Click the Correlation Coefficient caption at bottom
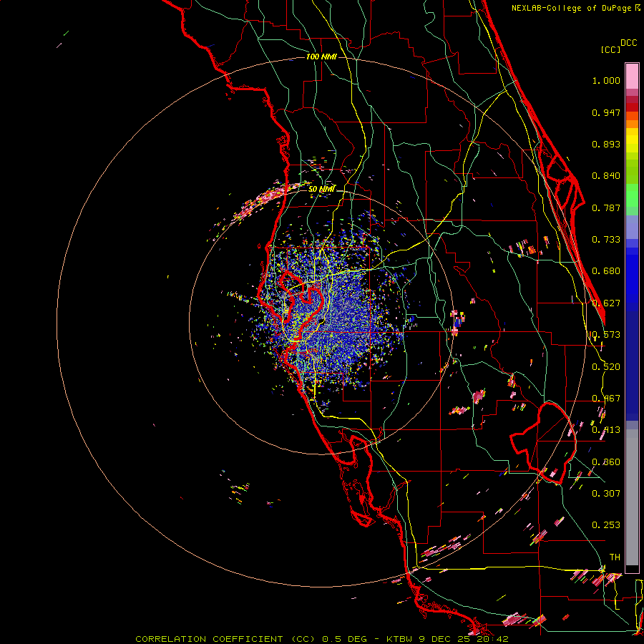Screen dimensions: 644x644 point(322,639)
